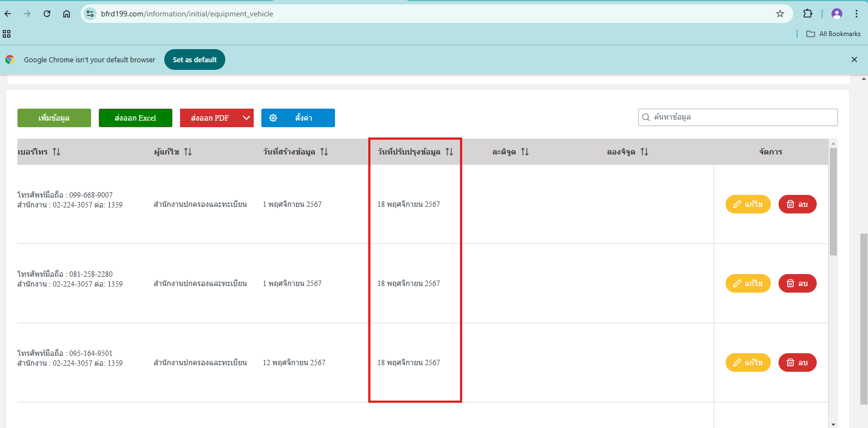Viewport: 868px width, 428px height.
Task: Dismiss the default browser notification bar
Action: 854,60
